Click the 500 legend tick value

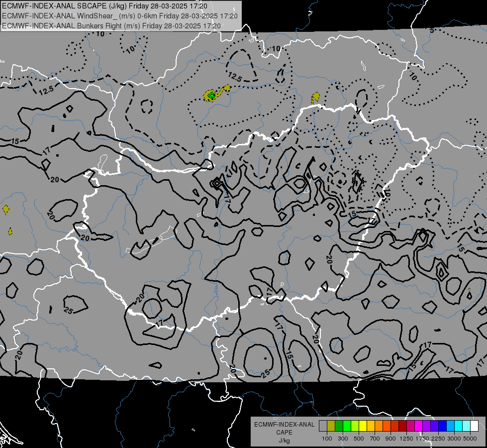coord(359,439)
